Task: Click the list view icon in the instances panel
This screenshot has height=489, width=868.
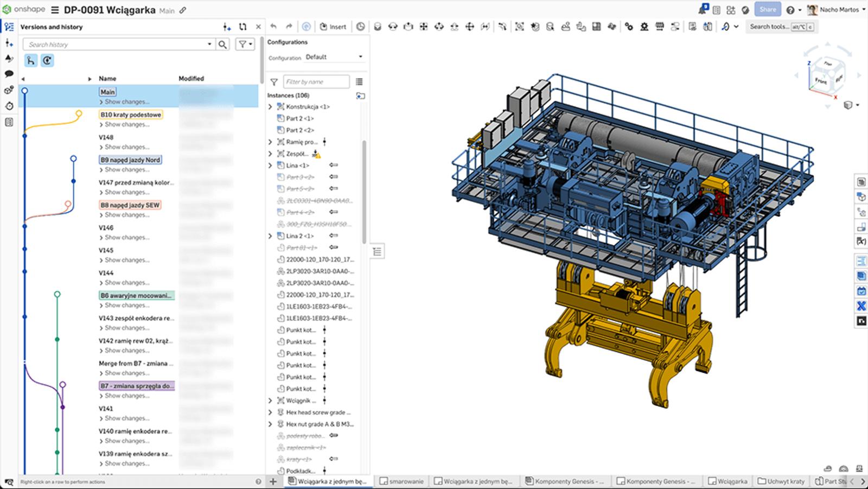Action: tap(359, 82)
